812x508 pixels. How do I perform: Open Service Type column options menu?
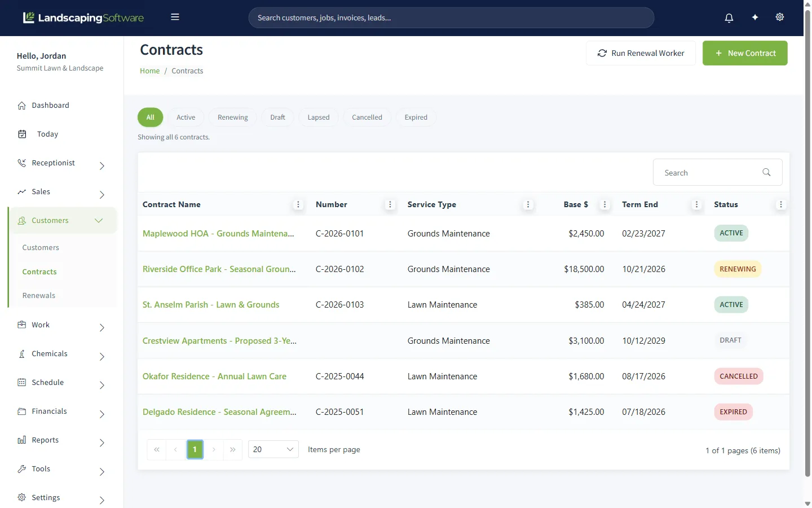pyautogui.click(x=528, y=205)
